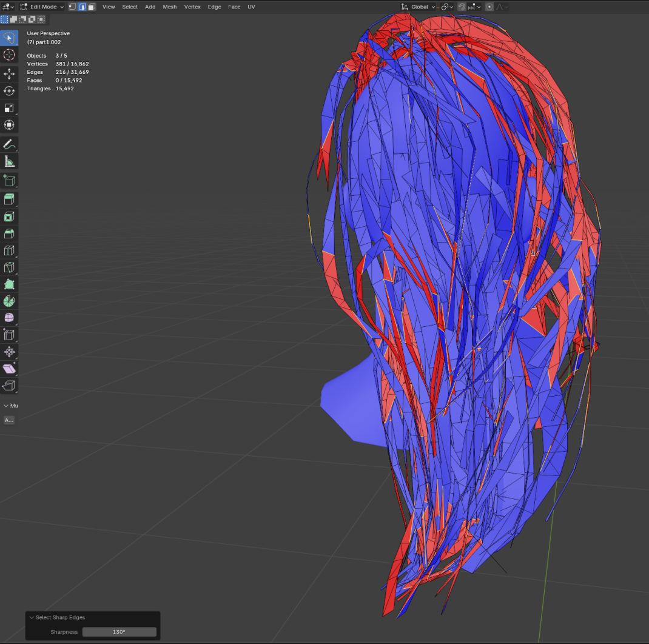Open the UV menu

coord(251,7)
